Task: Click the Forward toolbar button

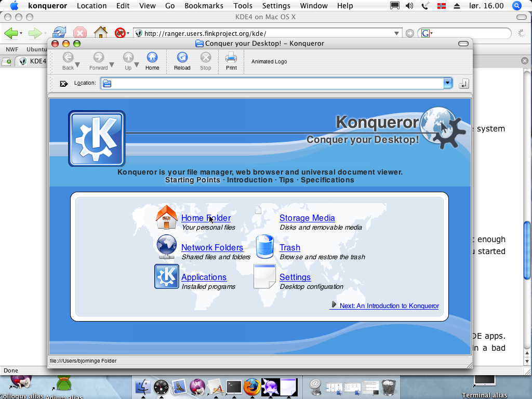Action: (98, 61)
